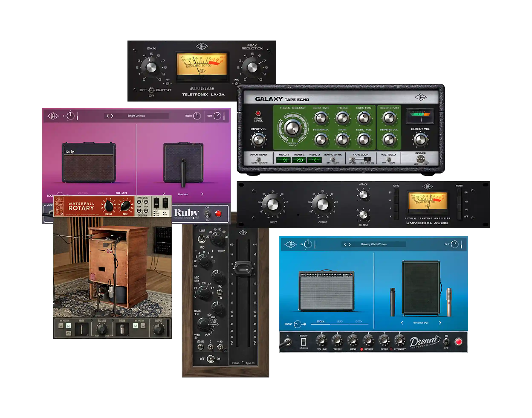Click the Waterfall Rotary settings gear icon
The width and height of the screenshot is (532, 418).
click(x=61, y=214)
